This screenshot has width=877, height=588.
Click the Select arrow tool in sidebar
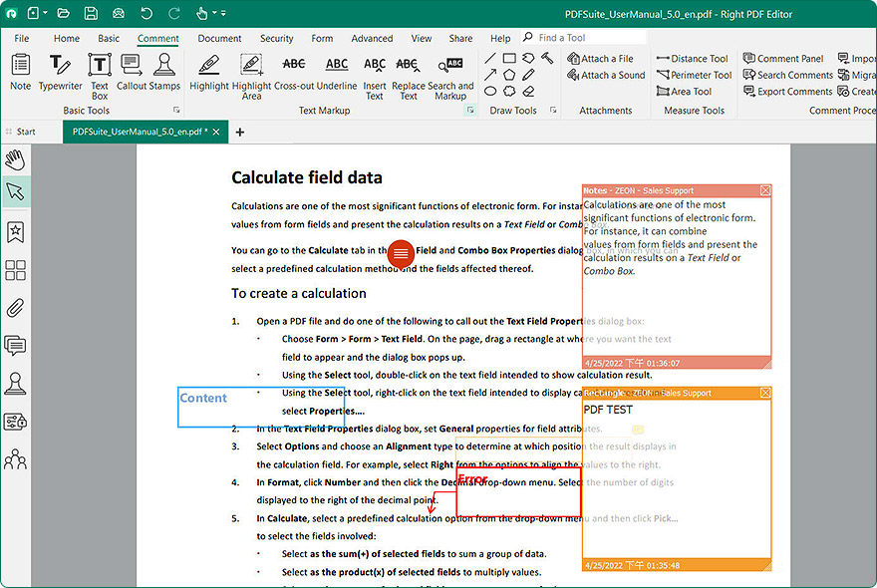[16, 192]
